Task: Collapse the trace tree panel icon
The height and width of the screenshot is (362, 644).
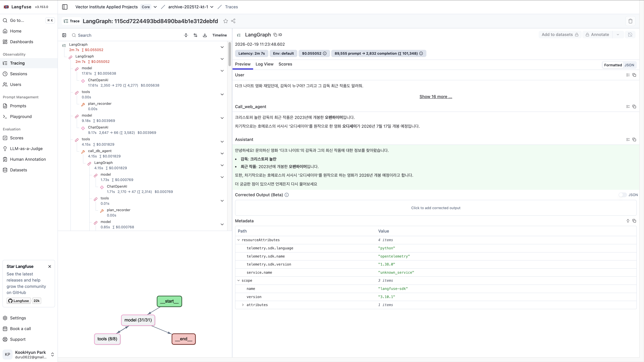Action: pos(64,35)
